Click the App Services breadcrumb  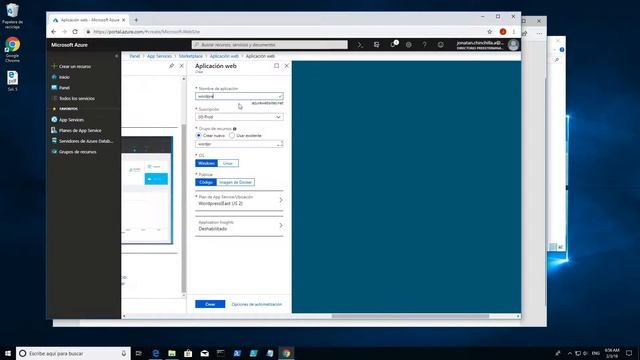[160, 56]
